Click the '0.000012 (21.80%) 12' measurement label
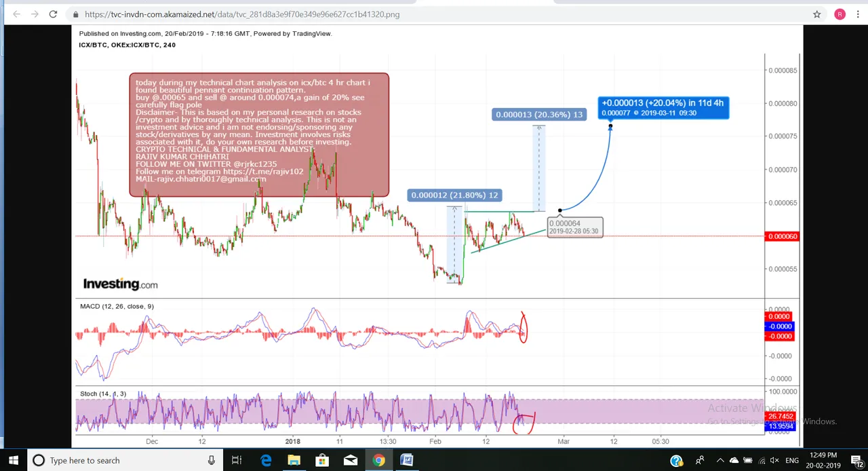 pyautogui.click(x=454, y=195)
